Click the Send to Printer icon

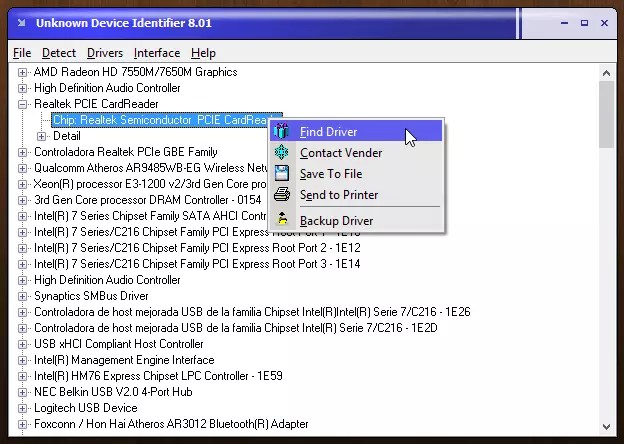(281, 195)
